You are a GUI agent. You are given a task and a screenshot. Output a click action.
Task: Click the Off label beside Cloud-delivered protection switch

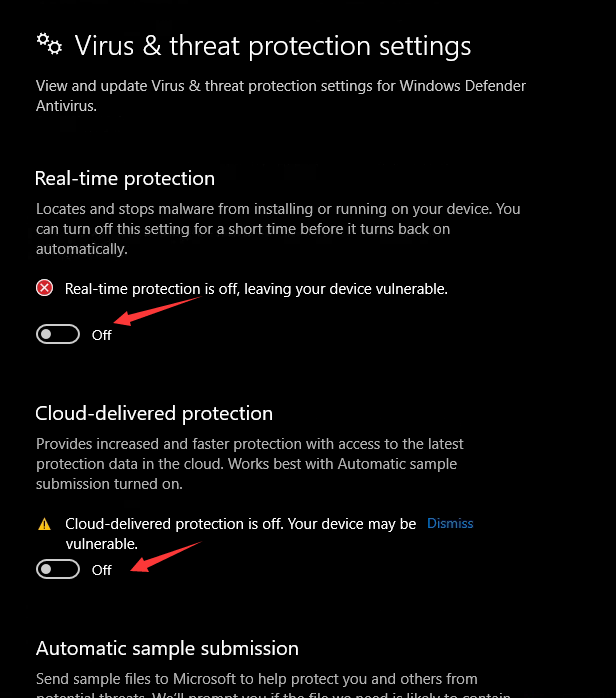point(102,570)
